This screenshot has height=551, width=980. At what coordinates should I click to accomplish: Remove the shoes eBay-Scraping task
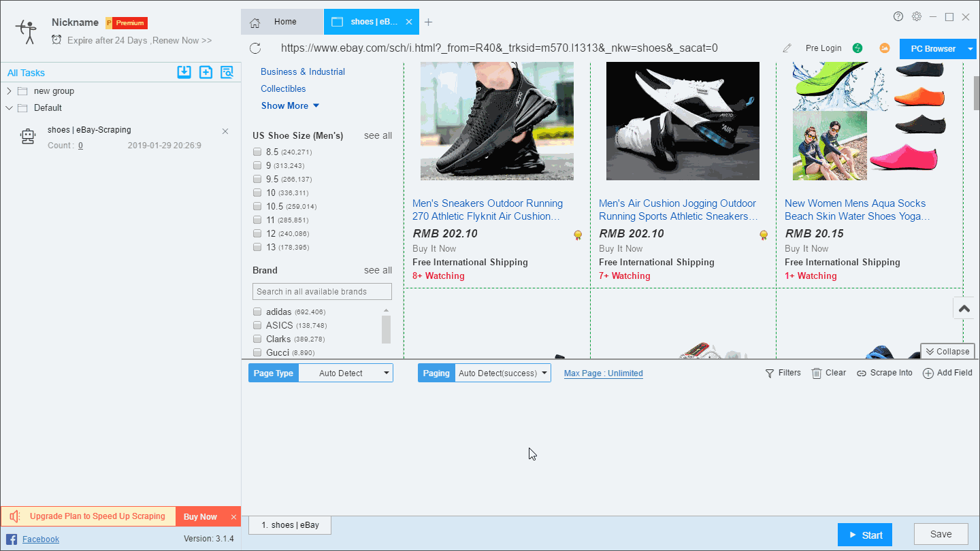tap(225, 131)
